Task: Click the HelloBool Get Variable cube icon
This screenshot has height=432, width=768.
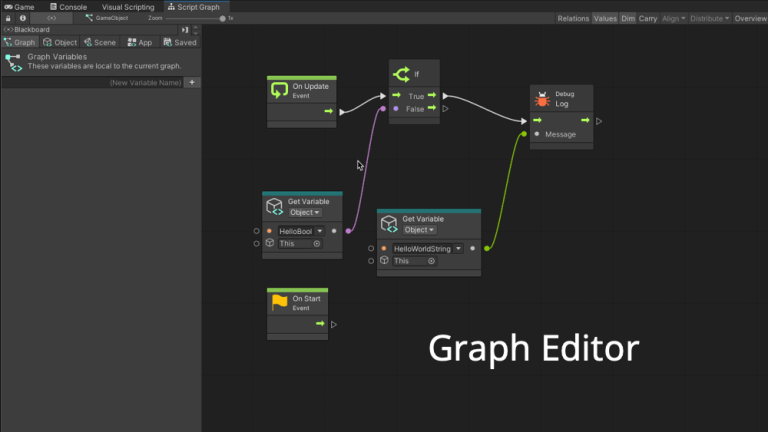Action: click(x=274, y=207)
